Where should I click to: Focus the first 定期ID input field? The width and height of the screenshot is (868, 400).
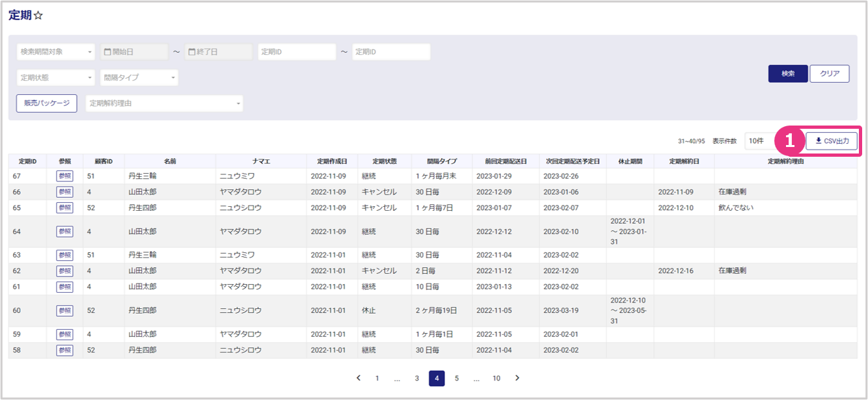pos(297,52)
